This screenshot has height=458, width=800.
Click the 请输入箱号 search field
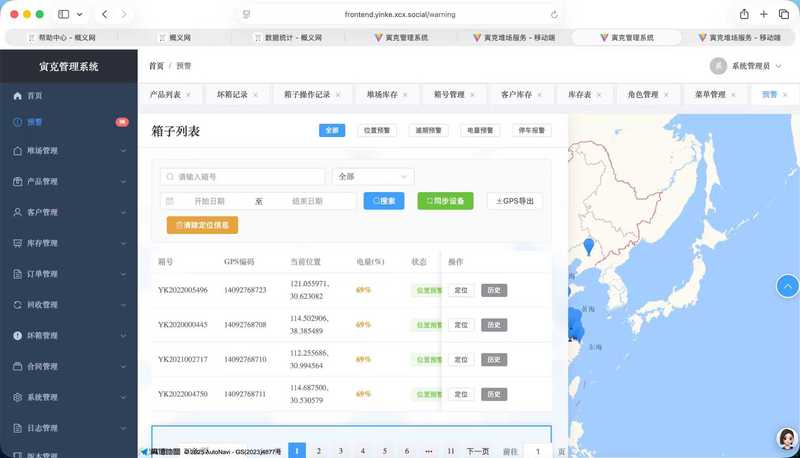(243, 177)
